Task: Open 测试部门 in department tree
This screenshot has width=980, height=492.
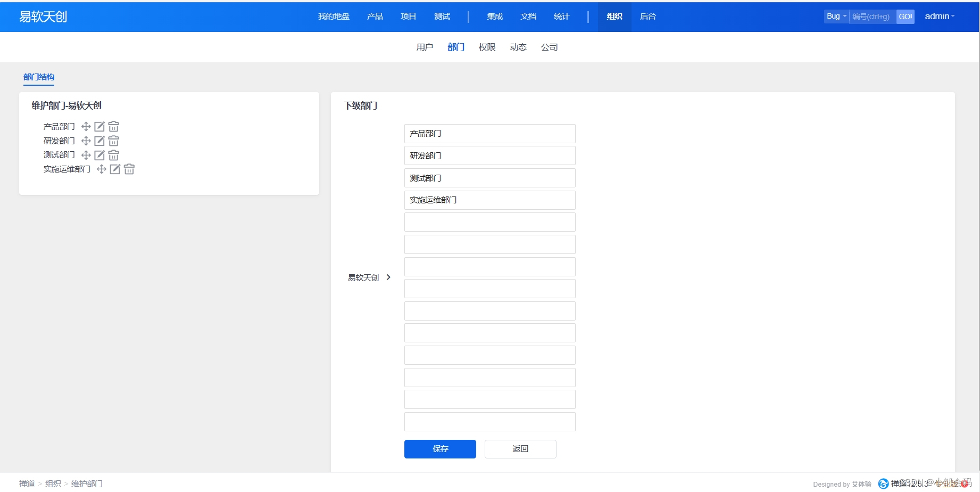Action: click(x=59, y=155)
